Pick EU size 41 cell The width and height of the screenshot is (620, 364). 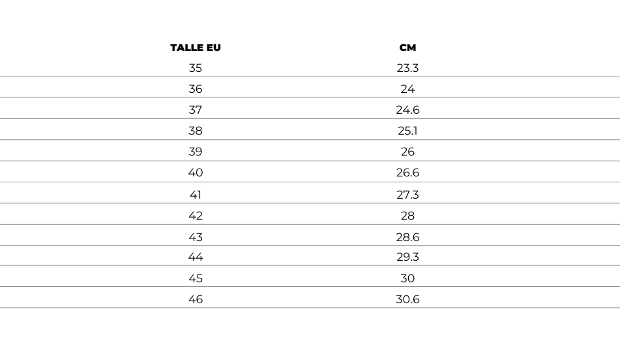[x=196, y=195]
